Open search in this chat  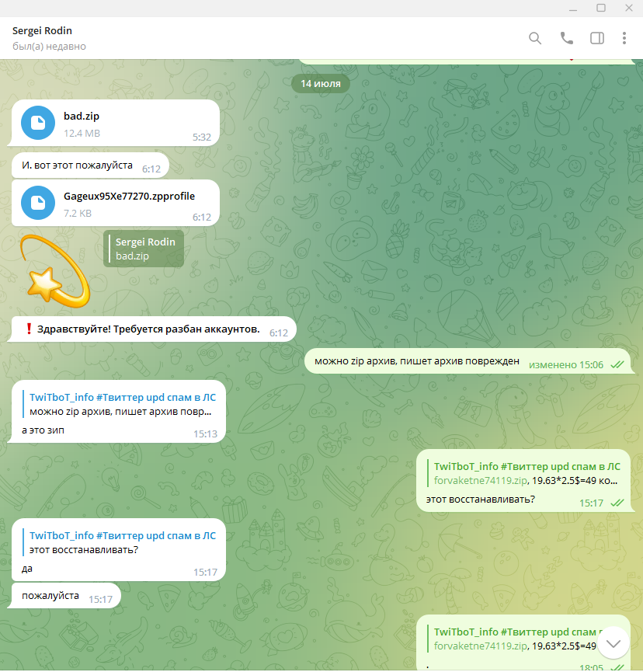pyautogui.click(x=534, y=38)
